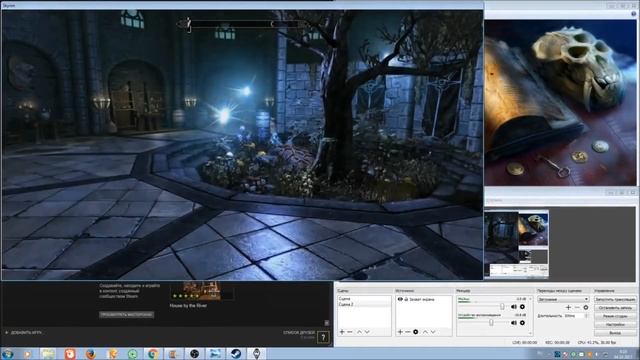The height and width of the screenshot is (360, 640).
Task: Remove the current scene transition
Action: (x=577, y=307)
